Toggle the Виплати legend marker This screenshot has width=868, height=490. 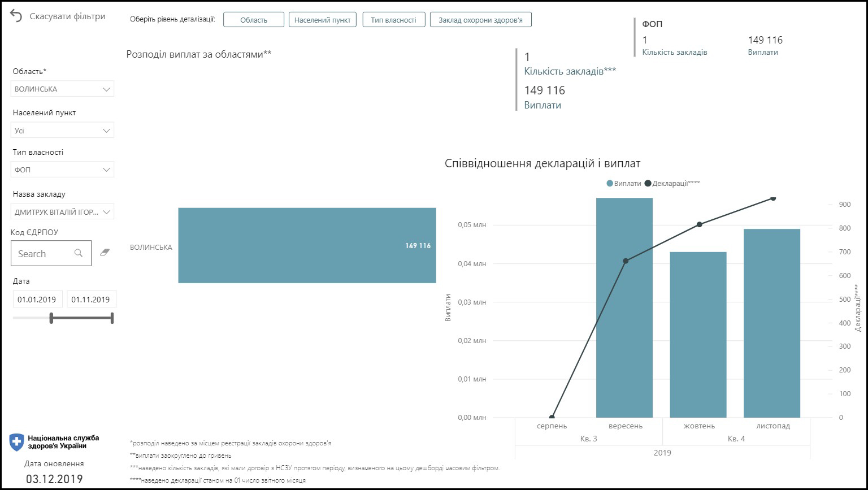click(610, 184)
